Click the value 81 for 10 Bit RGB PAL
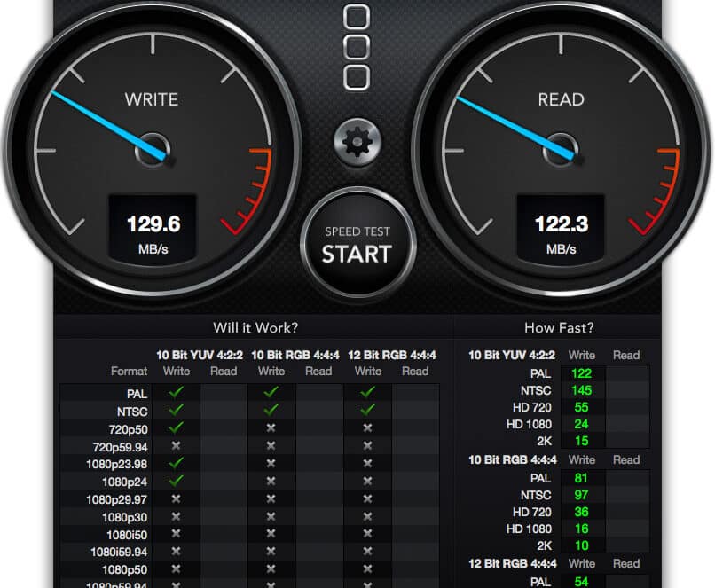The height and width of the screenshot is (588, 715). (x=581, y=478)
